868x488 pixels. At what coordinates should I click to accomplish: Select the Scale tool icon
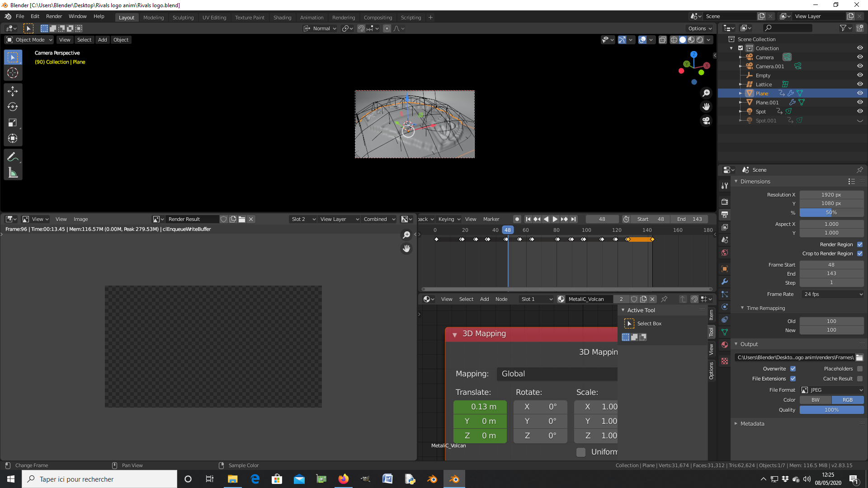pos(13,123)
